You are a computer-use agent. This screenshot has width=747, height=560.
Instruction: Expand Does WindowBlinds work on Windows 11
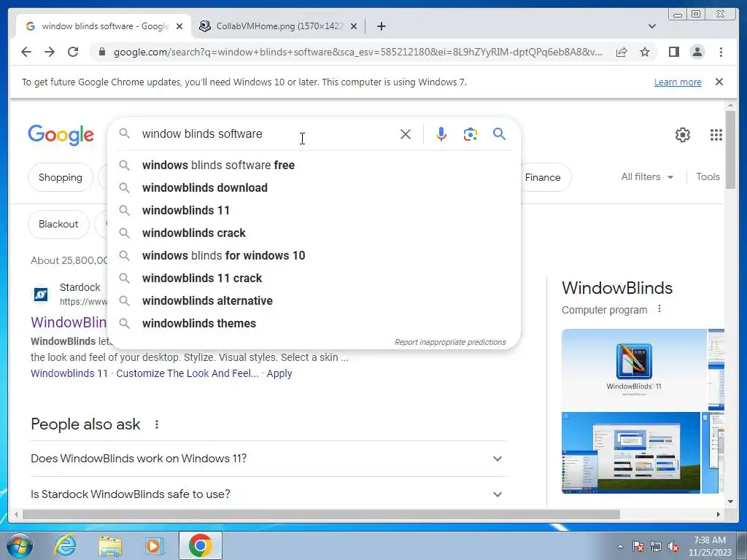[x=268, y=459]
